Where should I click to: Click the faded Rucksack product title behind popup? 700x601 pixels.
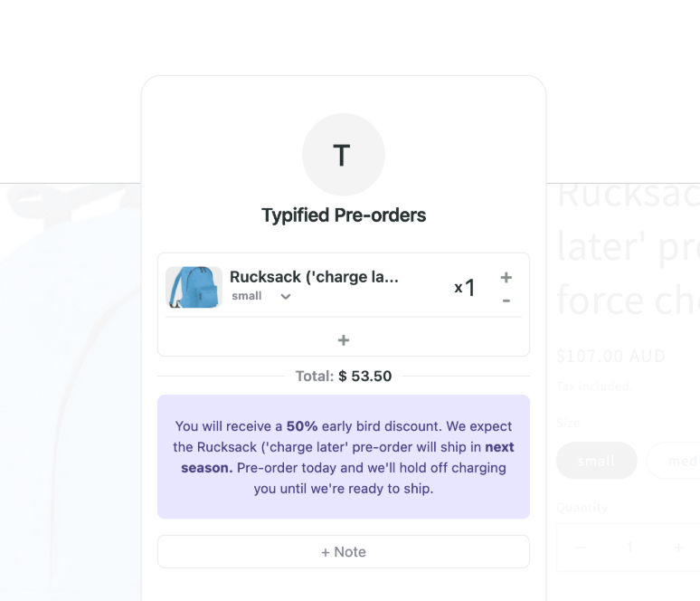coord(628,246)
